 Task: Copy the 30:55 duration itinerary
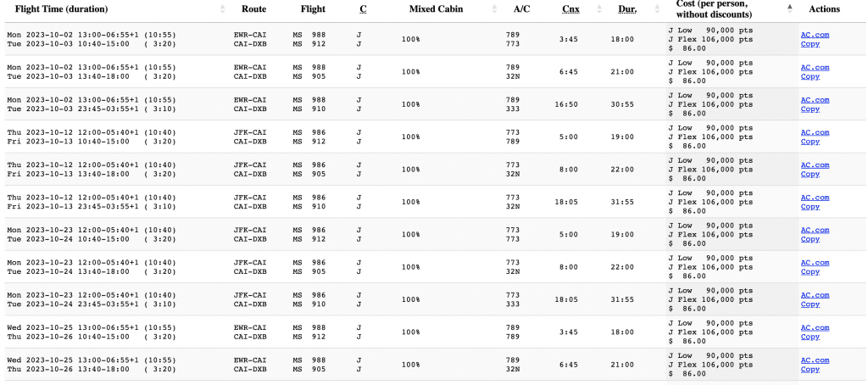[810, 109]
